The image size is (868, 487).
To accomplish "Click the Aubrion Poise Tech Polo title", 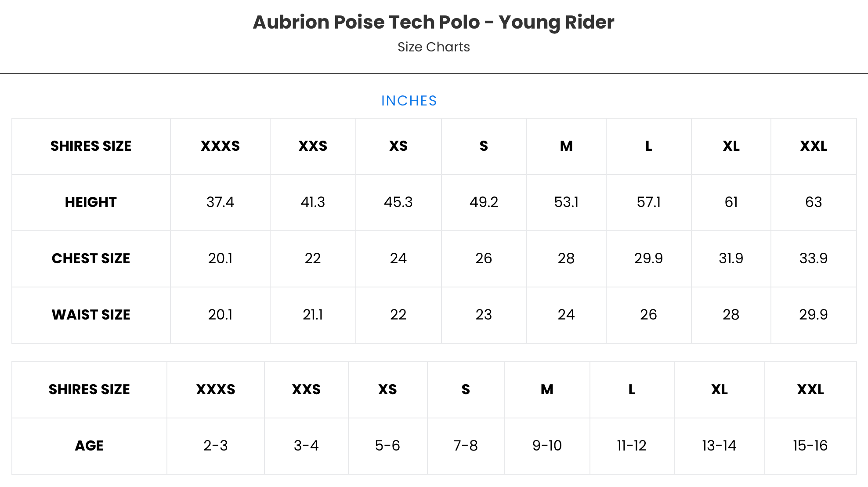I will (x=434, y=22).
